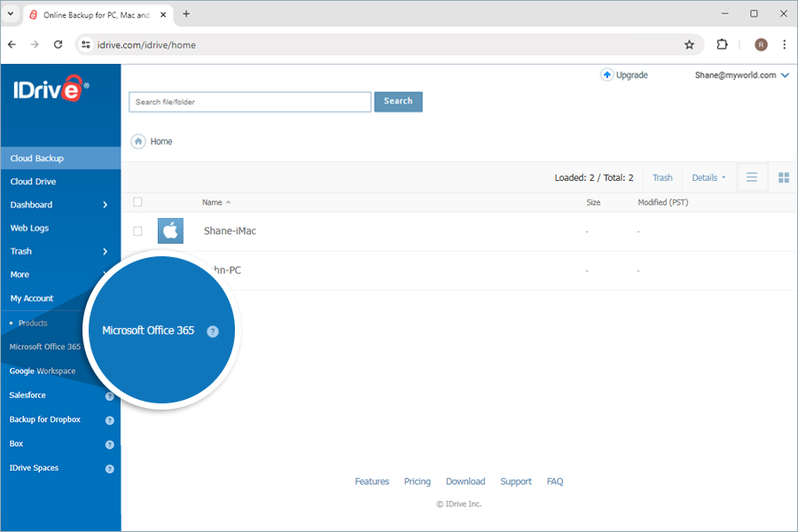The height and width of the screenshot is (532, 798).
Task: Click the Shane-iMac Apple device icon
Action: coord(170,231)
